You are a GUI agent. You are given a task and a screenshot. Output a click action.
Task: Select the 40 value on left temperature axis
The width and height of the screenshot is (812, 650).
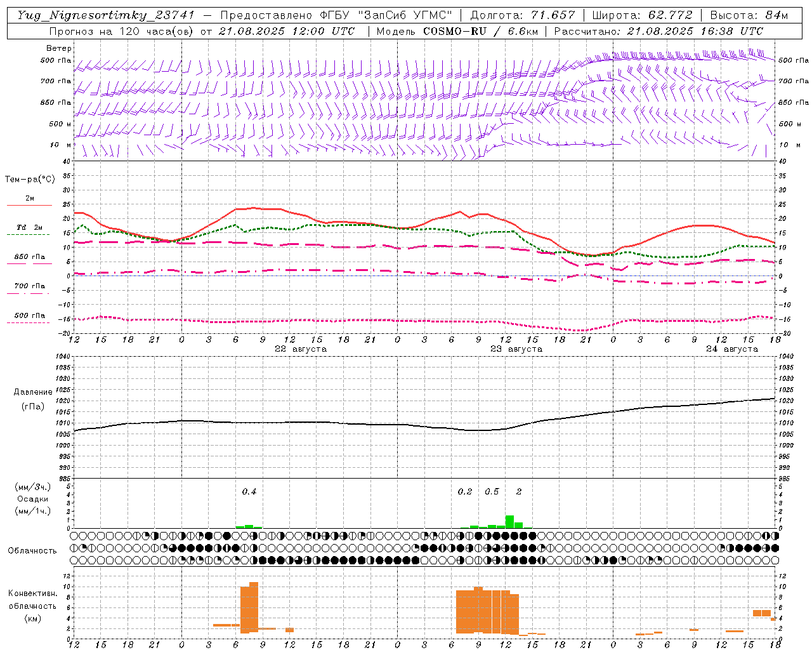click(65, 161)
